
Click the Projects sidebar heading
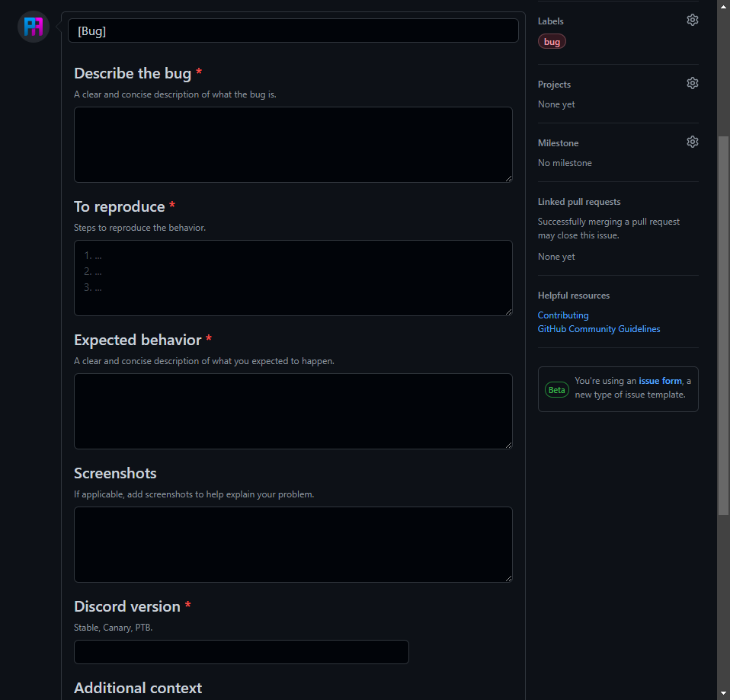[554, 85]
